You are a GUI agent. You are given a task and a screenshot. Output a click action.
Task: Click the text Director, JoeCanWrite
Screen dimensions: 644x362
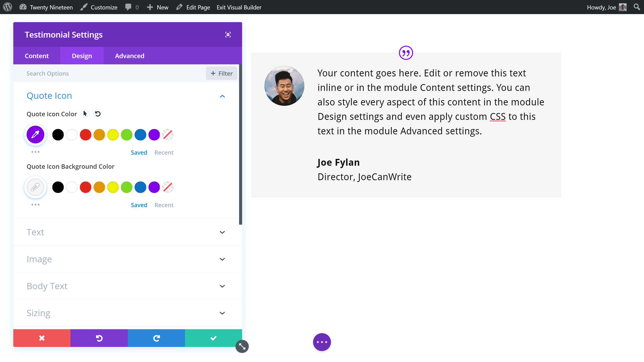coord(365,177)
